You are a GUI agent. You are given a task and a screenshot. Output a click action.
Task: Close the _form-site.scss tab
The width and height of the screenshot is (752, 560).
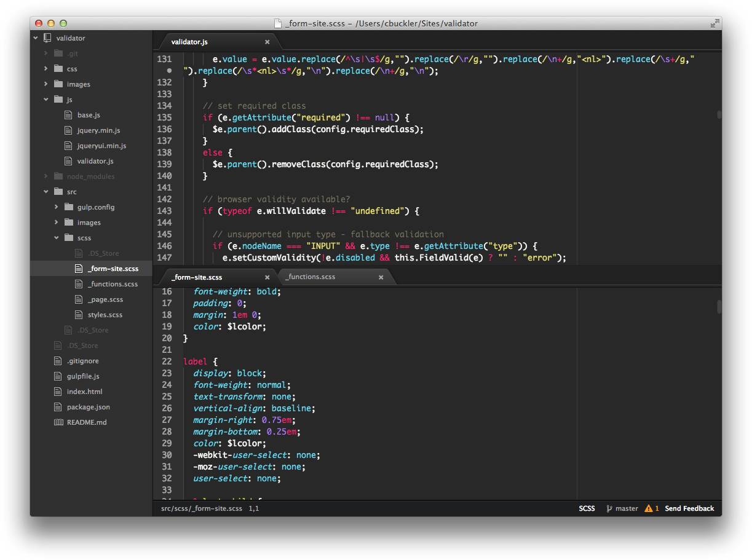267,277
